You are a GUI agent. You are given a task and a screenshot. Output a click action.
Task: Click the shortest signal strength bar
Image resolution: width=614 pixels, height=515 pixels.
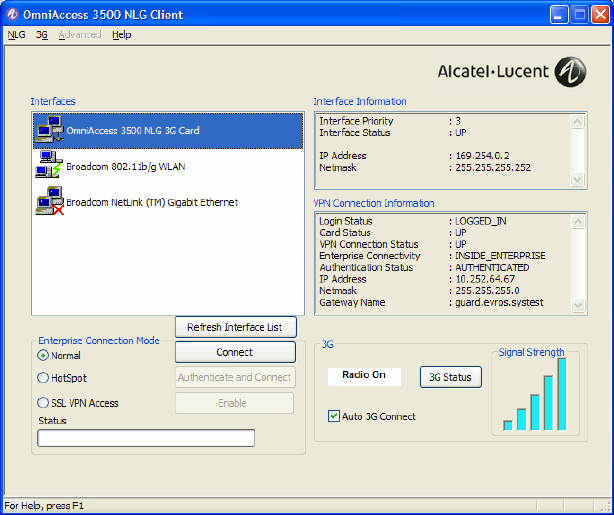click(x=508, y=426)
